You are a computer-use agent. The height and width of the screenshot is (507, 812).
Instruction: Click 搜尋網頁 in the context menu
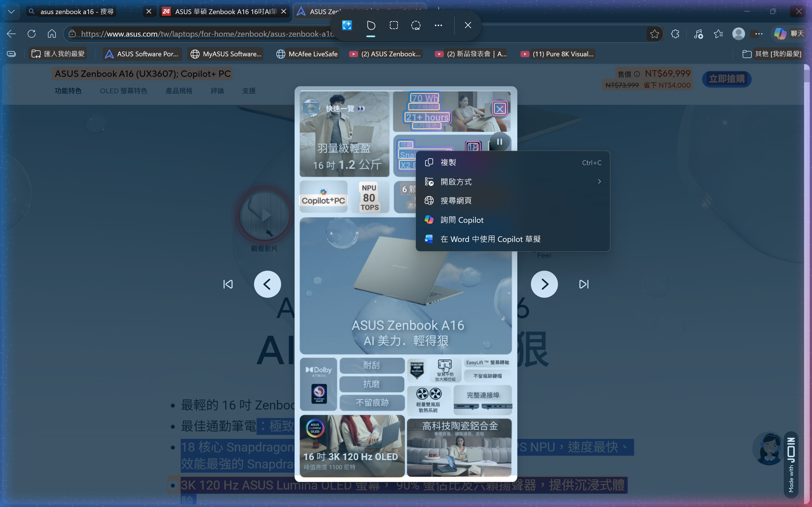tap(456, 201)
